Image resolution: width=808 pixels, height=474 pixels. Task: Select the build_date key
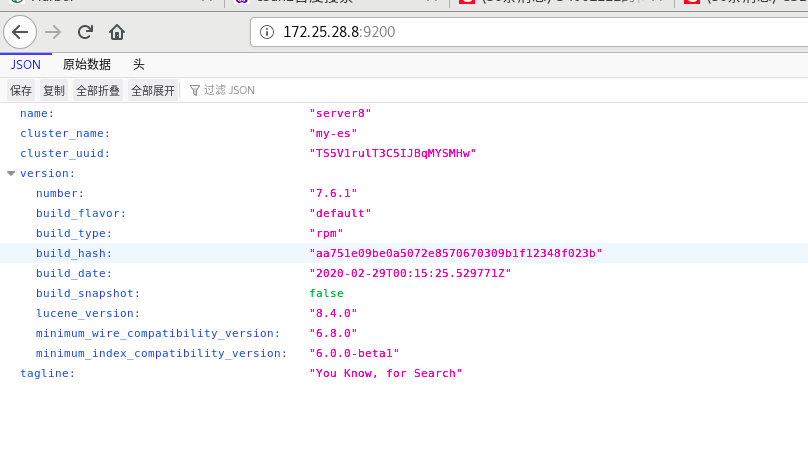pos(74,273)
